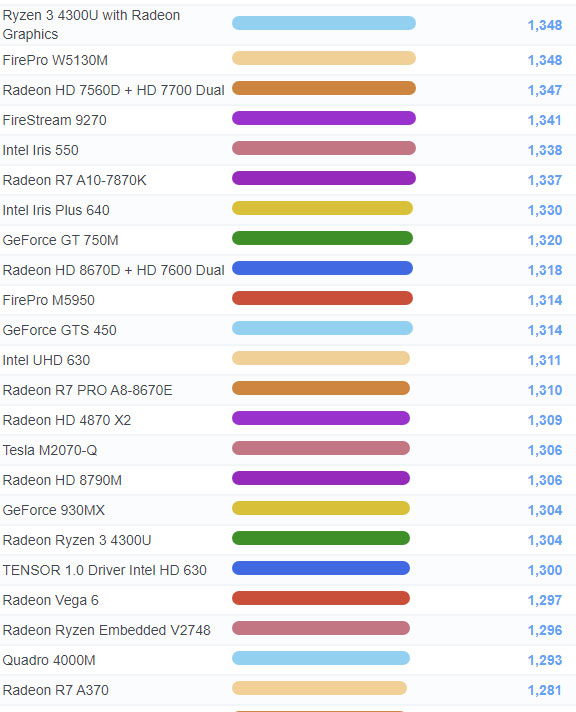The height and width of the screenshot is (712, 576).
Task: Click score 1,318 in the table
Action: click(545, 270)
